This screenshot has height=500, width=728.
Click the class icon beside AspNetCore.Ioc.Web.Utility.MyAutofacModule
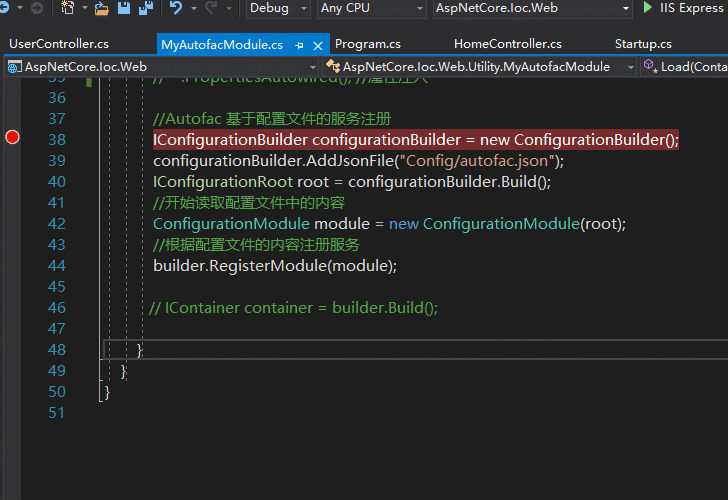[x=332, y=66]
